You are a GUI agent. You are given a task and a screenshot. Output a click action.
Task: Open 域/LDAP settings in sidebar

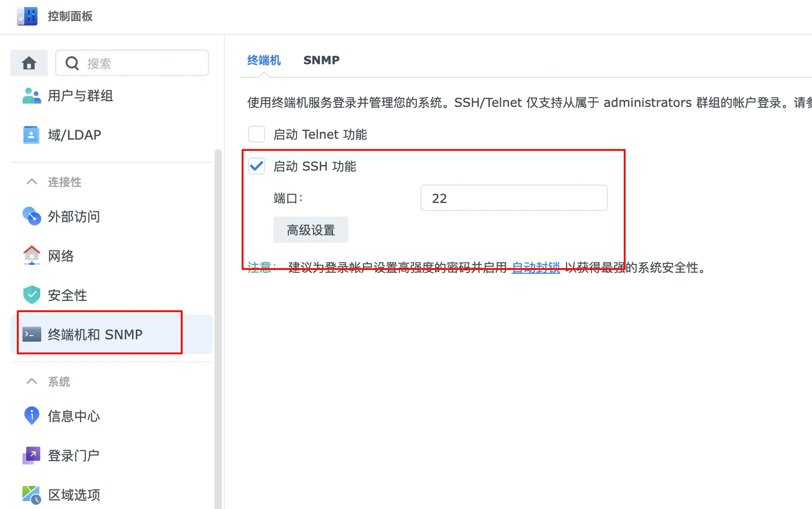point(74,135)
